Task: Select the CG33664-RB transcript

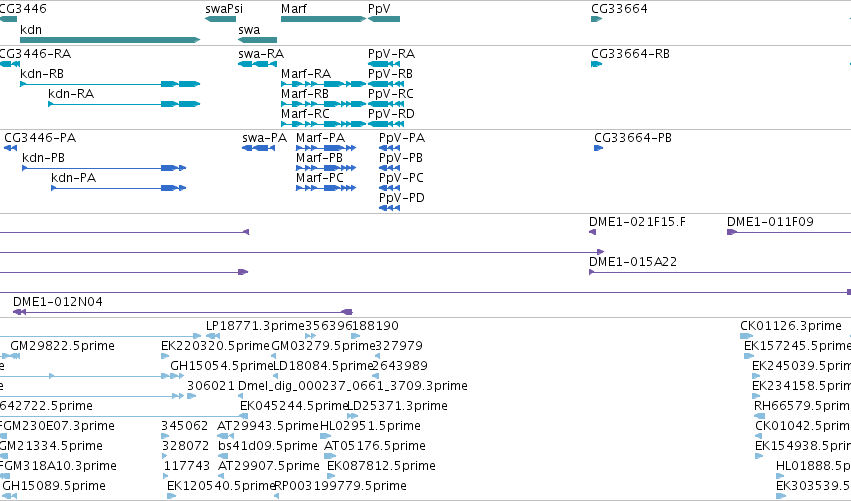Action: (596, 64)
